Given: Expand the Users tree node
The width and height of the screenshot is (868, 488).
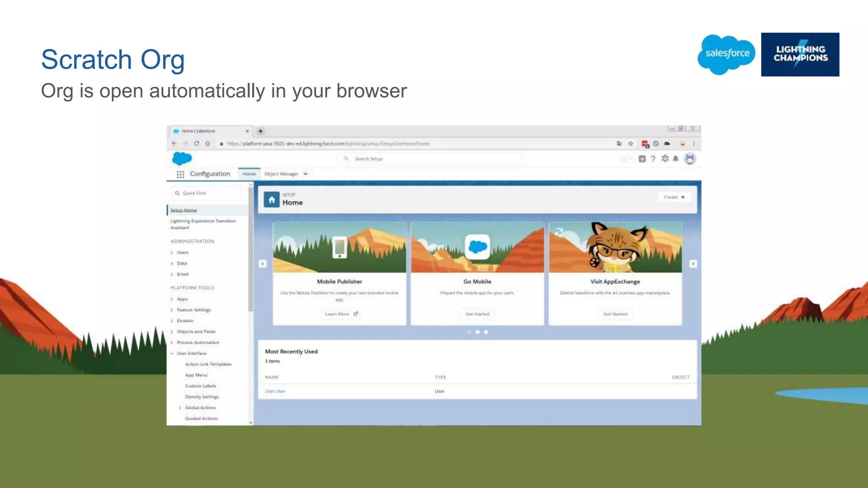Looking at the screenshot, I should (x=172, y=252).
